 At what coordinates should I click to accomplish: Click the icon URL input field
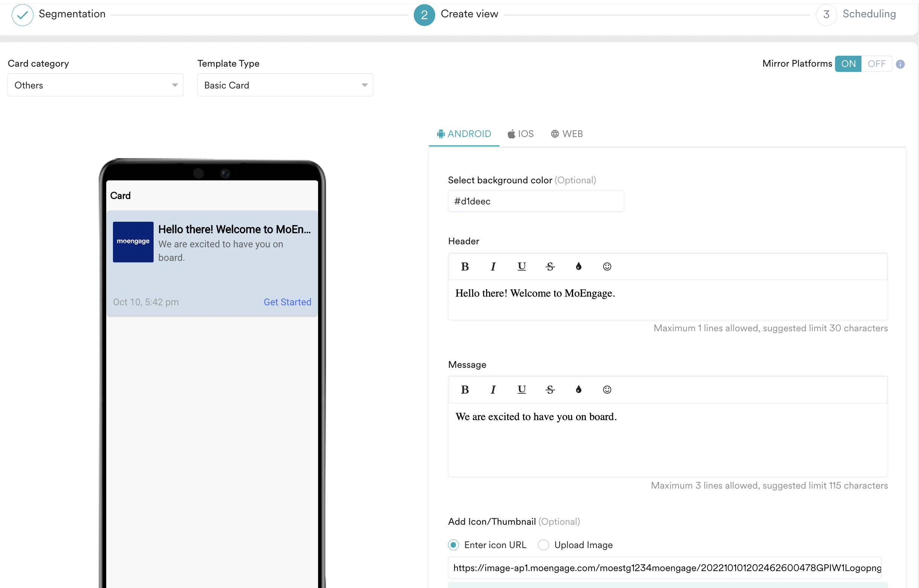tap(664, 568)
